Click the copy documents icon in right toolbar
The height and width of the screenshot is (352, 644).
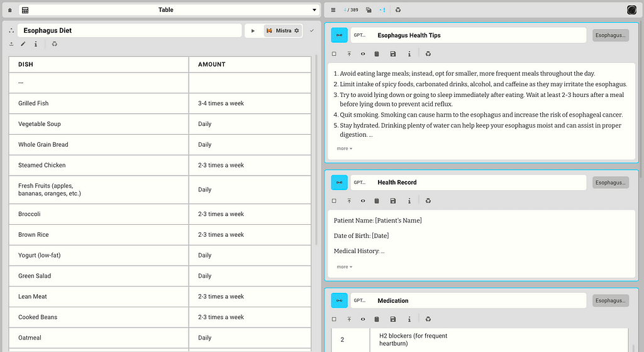click(x=369, y=10)
